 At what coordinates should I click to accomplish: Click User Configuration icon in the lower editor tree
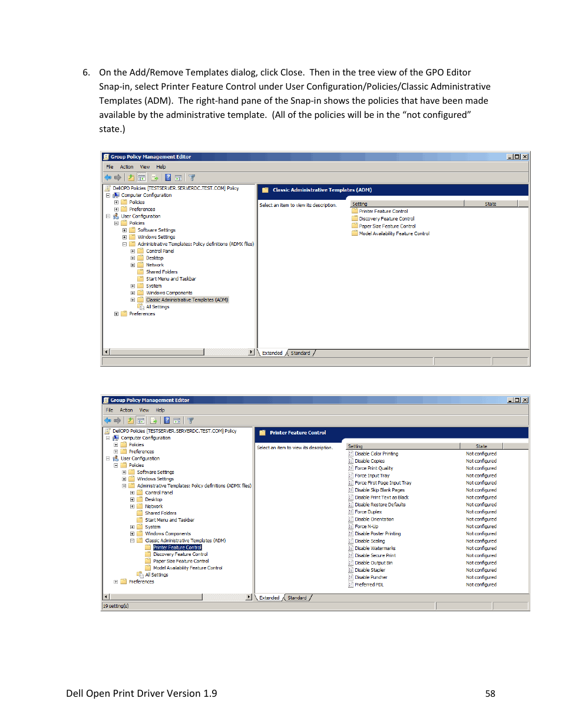(x=115, y=458)
